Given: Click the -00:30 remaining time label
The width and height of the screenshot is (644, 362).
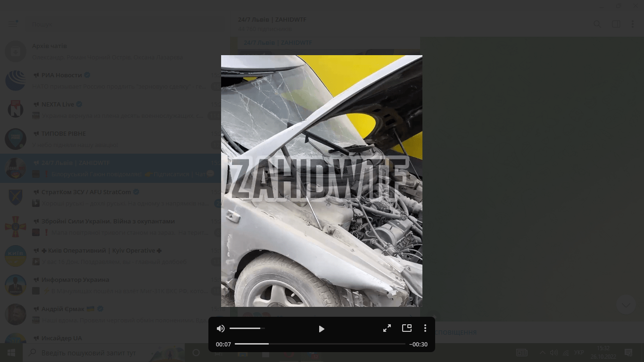Looking at the screenshot, I should coord(418,345).
